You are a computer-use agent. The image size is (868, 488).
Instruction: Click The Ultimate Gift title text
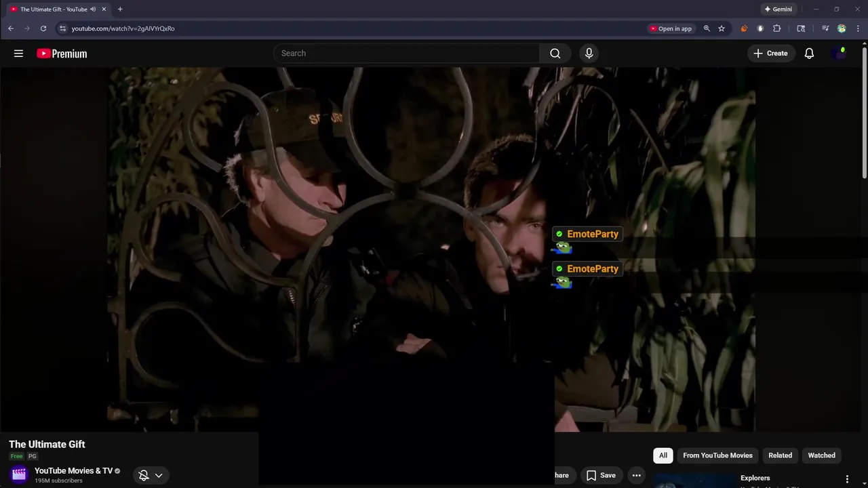click(47, 444)
